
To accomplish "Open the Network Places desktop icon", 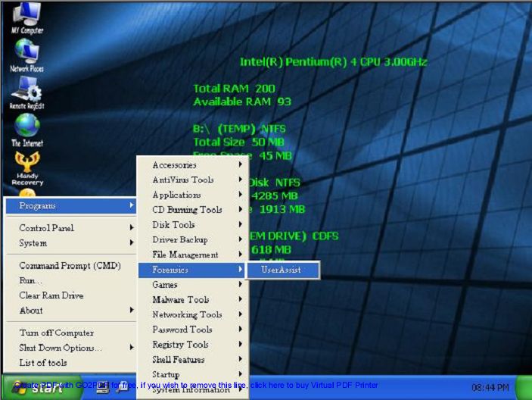I will click(x=26, y=55).
